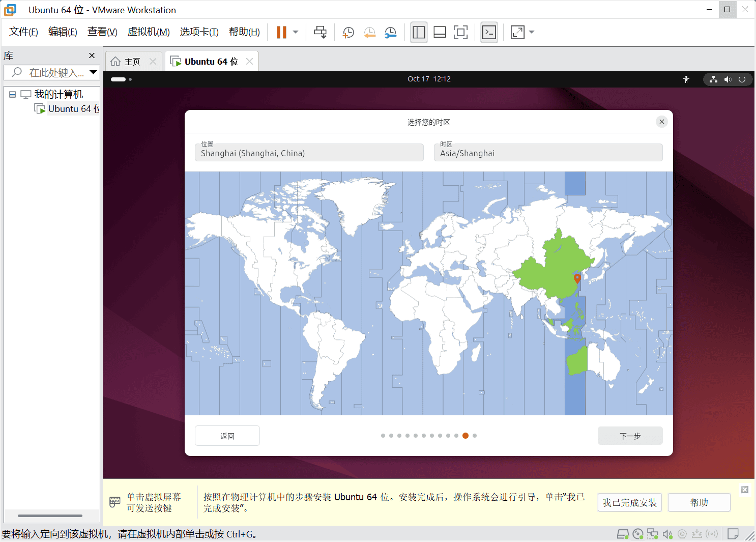
Task: Click the greyed camera device status icon
Action: point(682,534)
